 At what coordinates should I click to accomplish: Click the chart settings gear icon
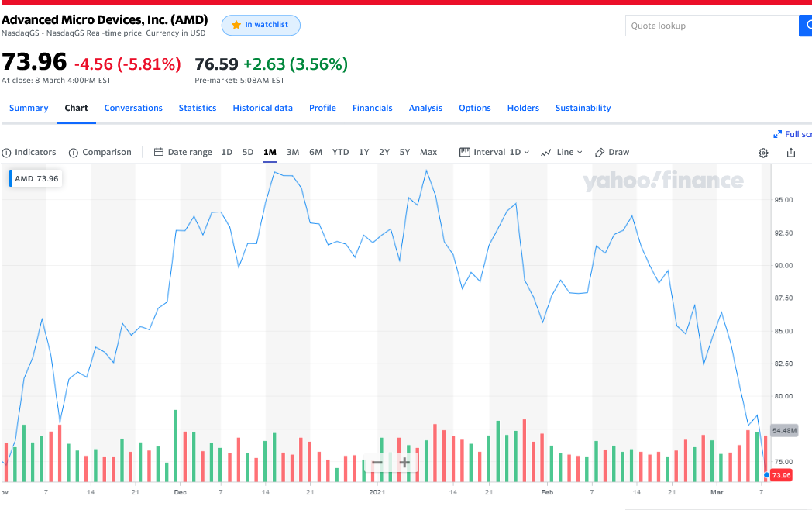(763, 153)
